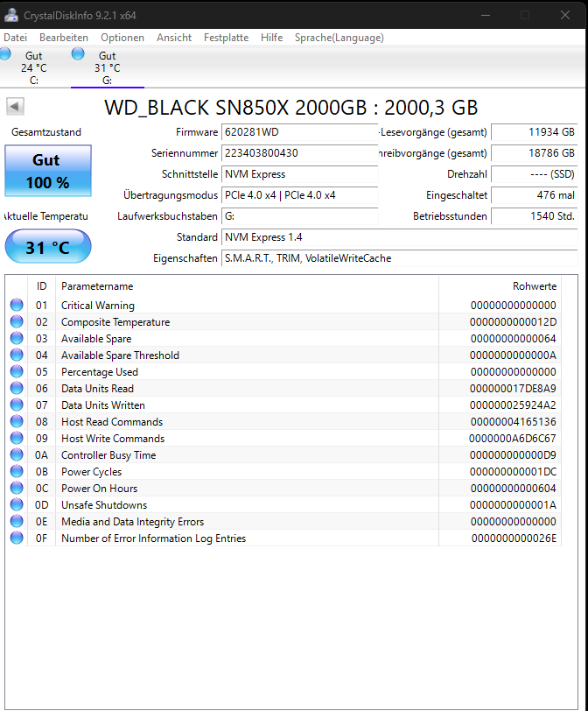The image size is (588, 711).
Task: Switch to the C: drive tab showing 24 °C
Action: pos(34,67)
